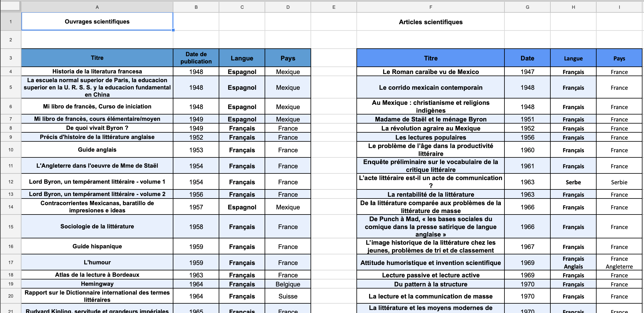Click the left table 'Titre' header
The height and width of the screenshot is (313, 644).
[x=97, y=58]
